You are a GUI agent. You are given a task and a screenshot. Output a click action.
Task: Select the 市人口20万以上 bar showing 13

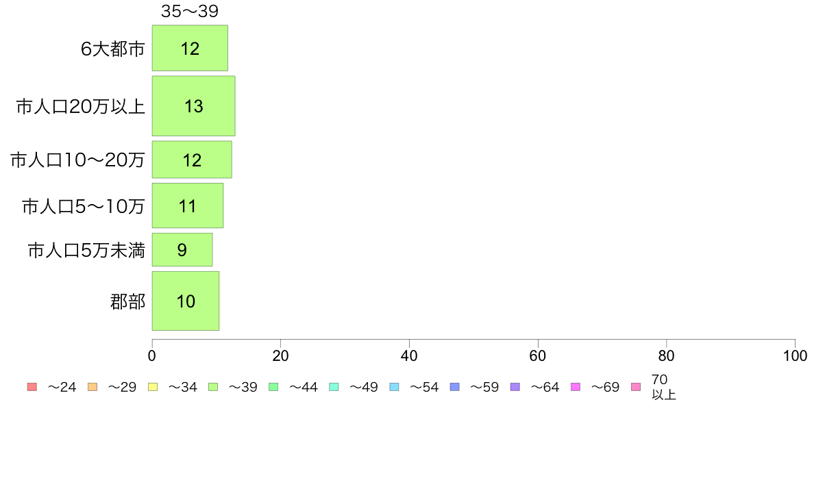(194, 106)
